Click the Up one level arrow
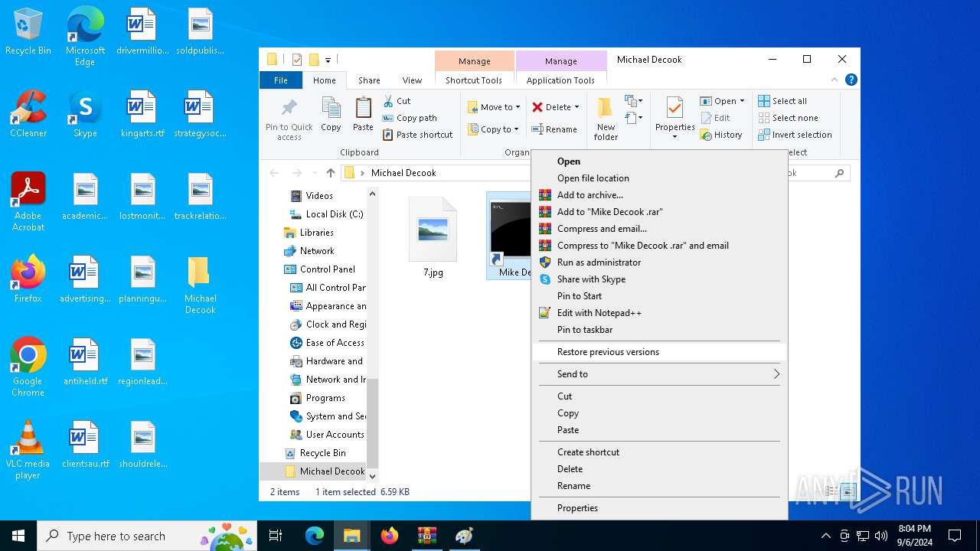The height and width of the screenshot is (551, 980). click(x=331, y=173)
